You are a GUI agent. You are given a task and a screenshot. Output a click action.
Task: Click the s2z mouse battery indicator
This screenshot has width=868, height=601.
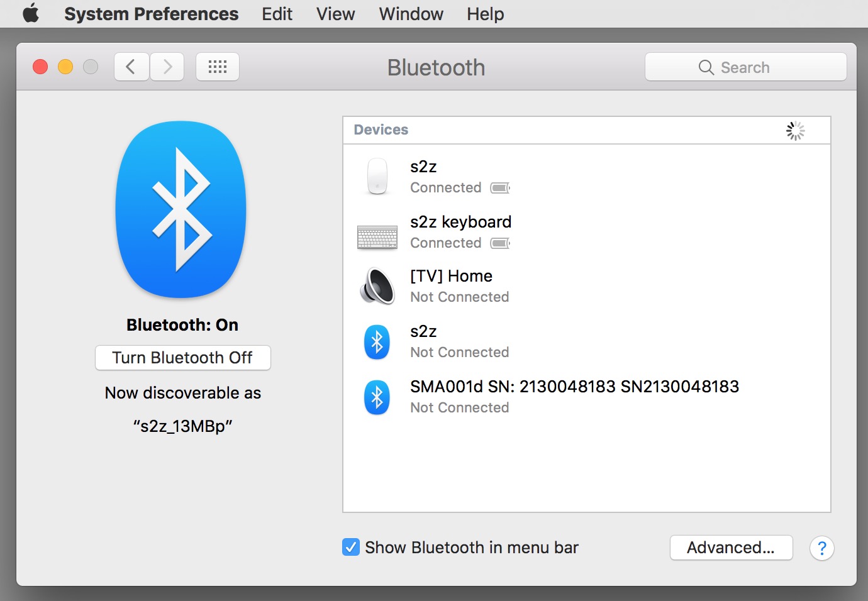coord(501,188)
